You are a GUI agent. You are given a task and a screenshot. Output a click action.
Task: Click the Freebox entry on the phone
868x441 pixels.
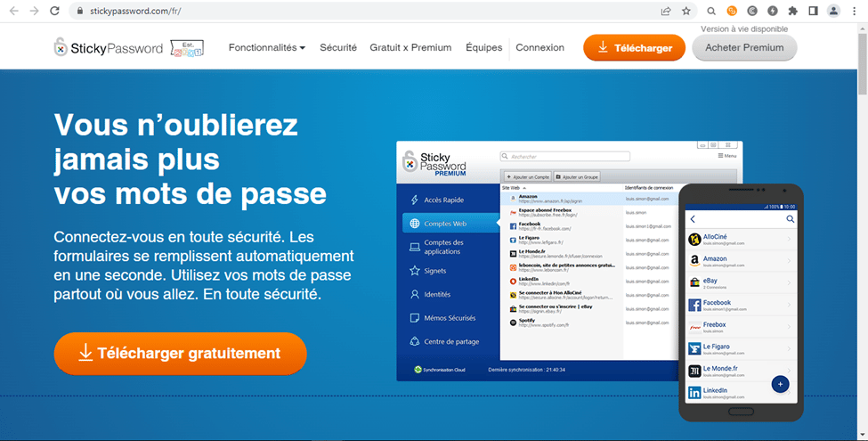pos(742,327)
